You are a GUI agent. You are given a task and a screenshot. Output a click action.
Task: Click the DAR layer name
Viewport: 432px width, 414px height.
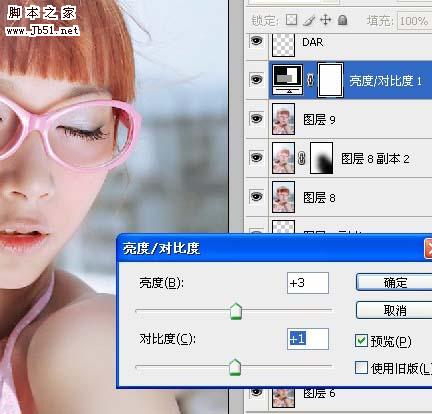point(312,42)
